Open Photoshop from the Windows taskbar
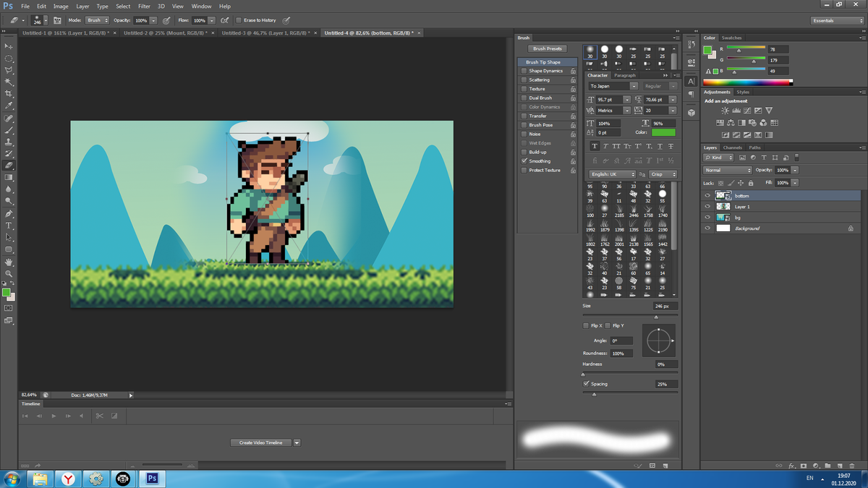The image size is (868, 488). tap(152, 479)
